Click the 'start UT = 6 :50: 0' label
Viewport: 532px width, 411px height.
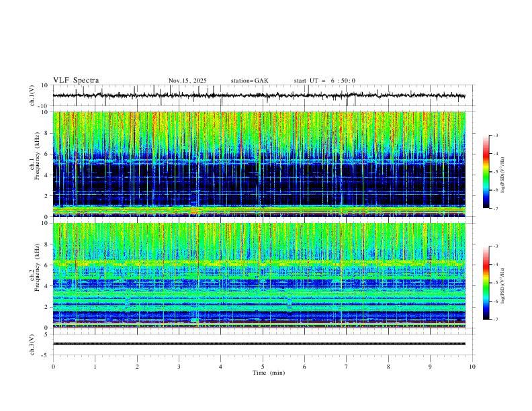click(x=324, y=81)
